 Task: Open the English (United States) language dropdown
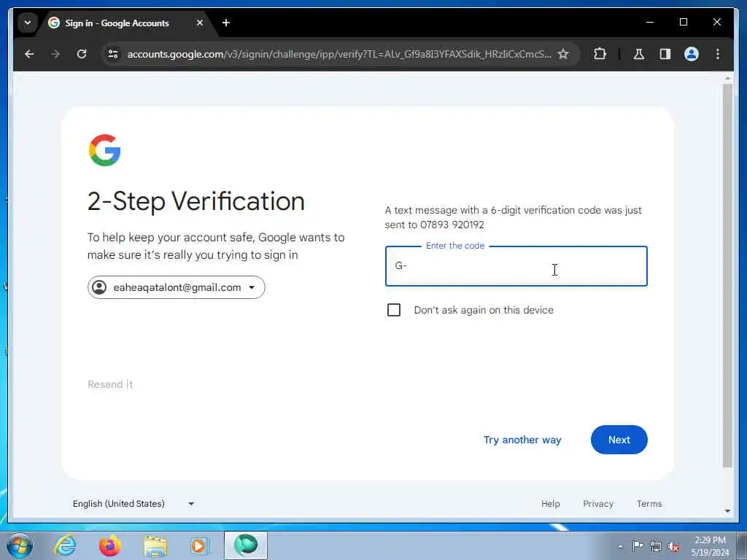tap(133, 504)
